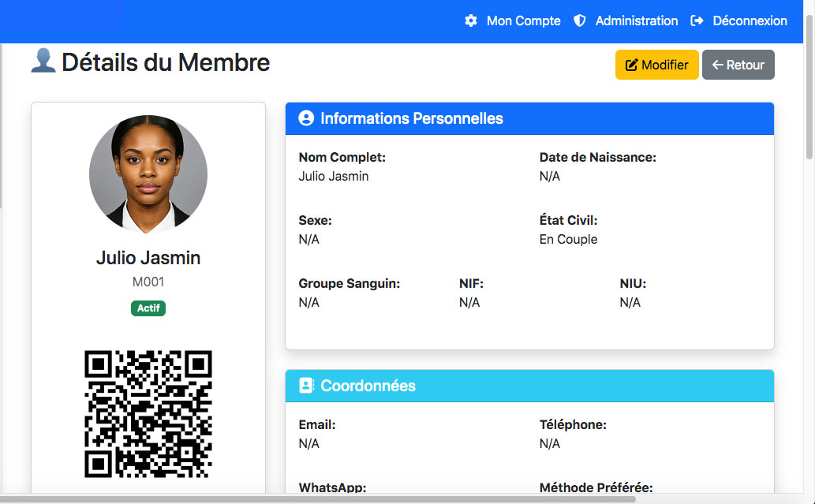Click the member profile photo
This screenshot has height=504, width=815.
pos(148,174)
